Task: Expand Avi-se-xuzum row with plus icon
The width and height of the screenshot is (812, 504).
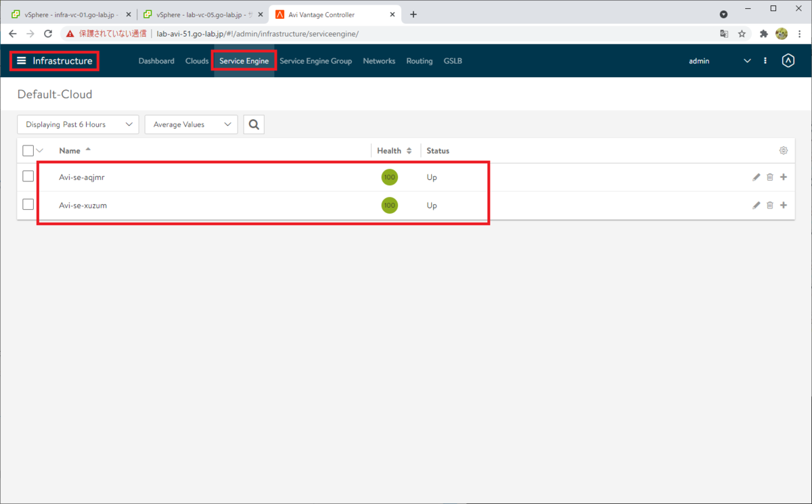Action: pos(784,206)
